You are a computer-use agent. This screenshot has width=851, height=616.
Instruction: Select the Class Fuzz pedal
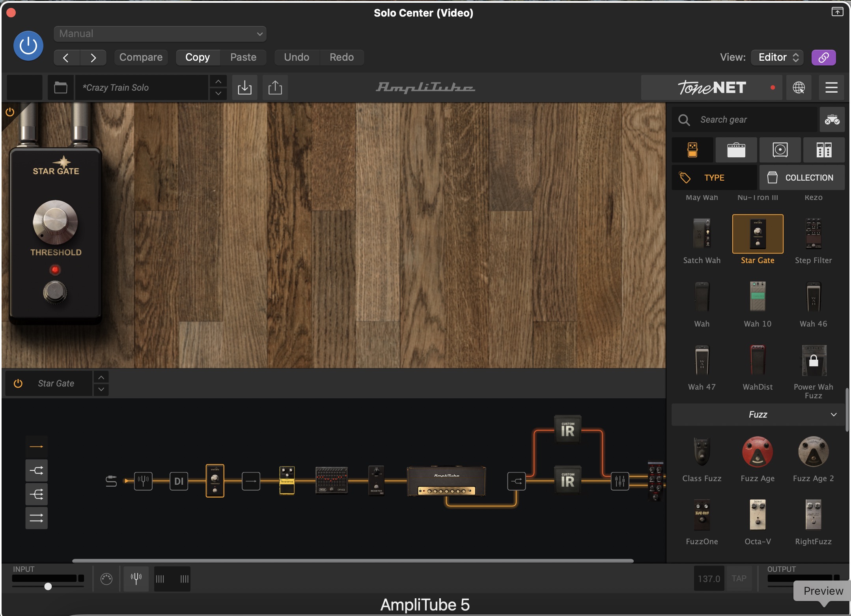coord(702,459)
